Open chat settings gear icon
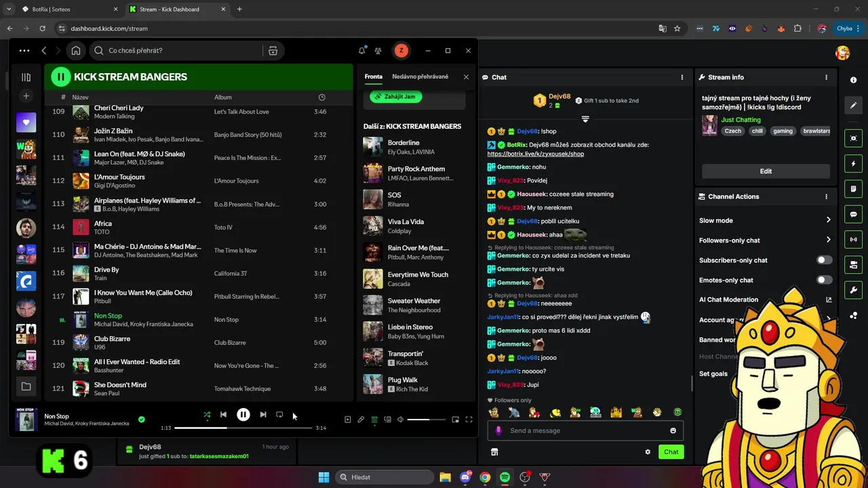Screen dimensions: 868x488 [648, 452]
